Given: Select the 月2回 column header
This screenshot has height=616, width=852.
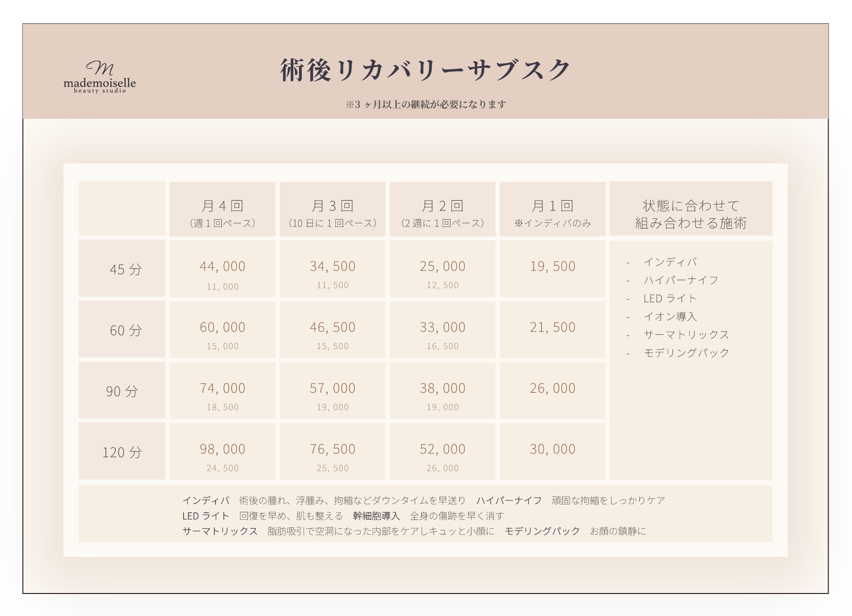Looking at the screenshot, I should click(x=442, y=209).
